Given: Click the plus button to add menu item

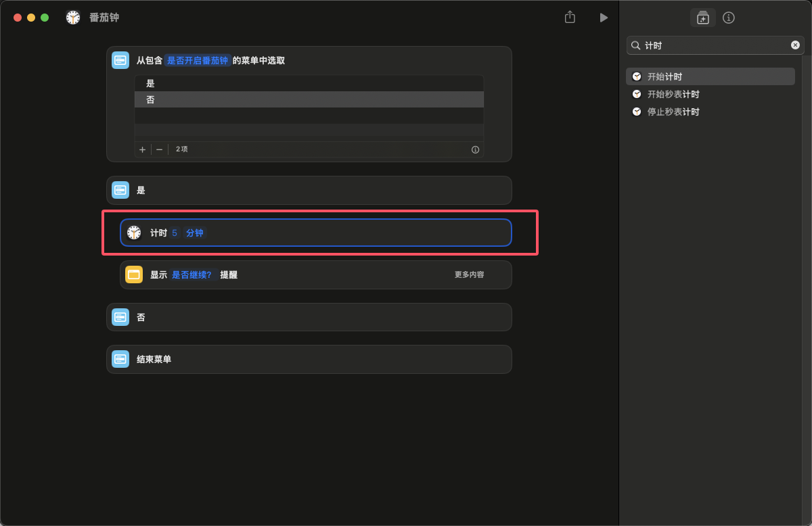Looking at the screenshot, I should [142, 149].
